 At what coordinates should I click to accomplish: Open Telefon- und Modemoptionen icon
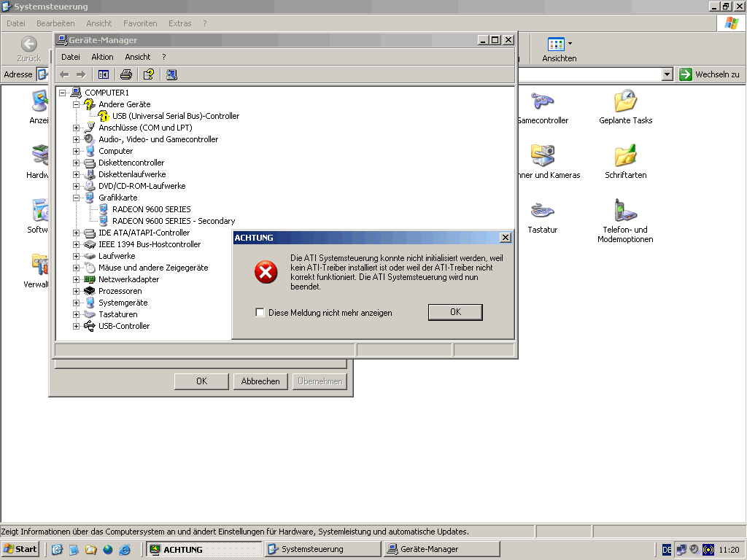click(625, 210)
